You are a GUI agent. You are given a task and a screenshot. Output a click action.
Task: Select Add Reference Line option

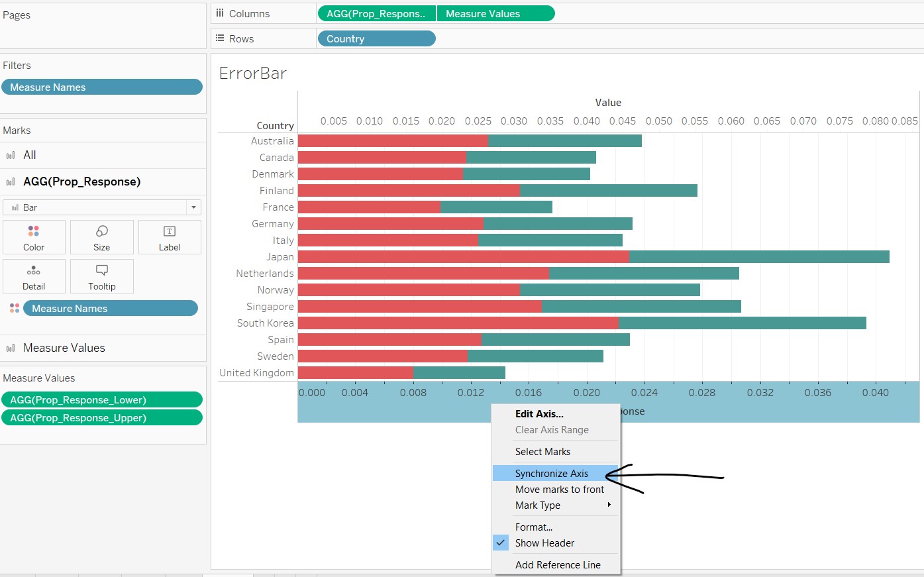click(558, 565)
